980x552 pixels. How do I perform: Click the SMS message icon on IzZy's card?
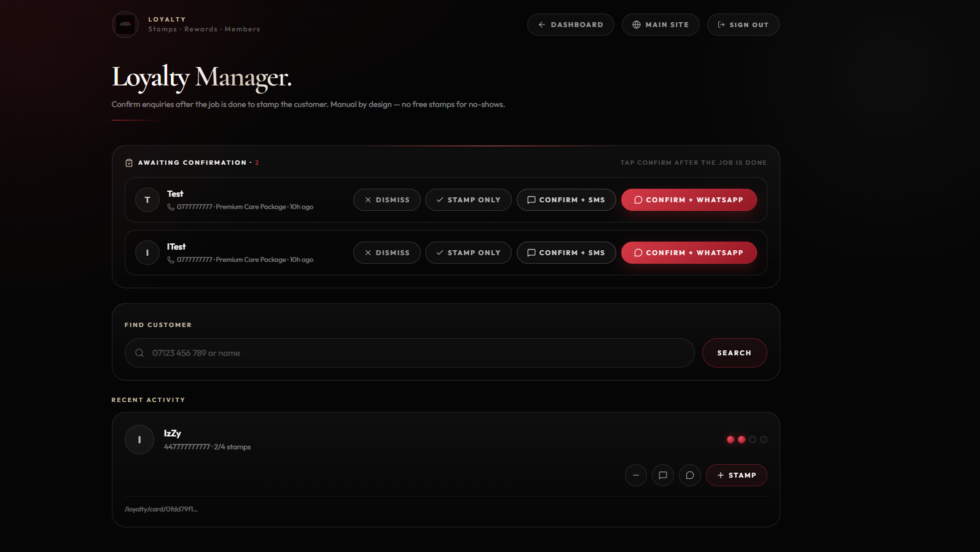663,475
